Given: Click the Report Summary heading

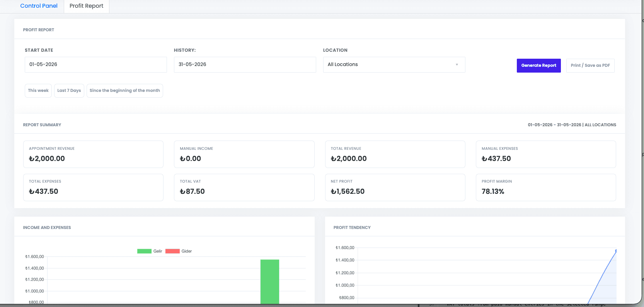Looking at the screenshot, I should tap(42, 125).
